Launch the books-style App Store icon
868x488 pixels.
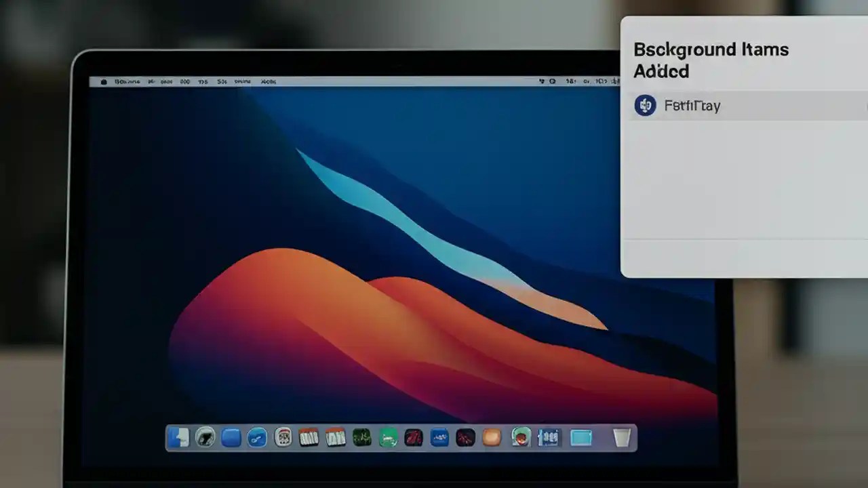[307, 438]
